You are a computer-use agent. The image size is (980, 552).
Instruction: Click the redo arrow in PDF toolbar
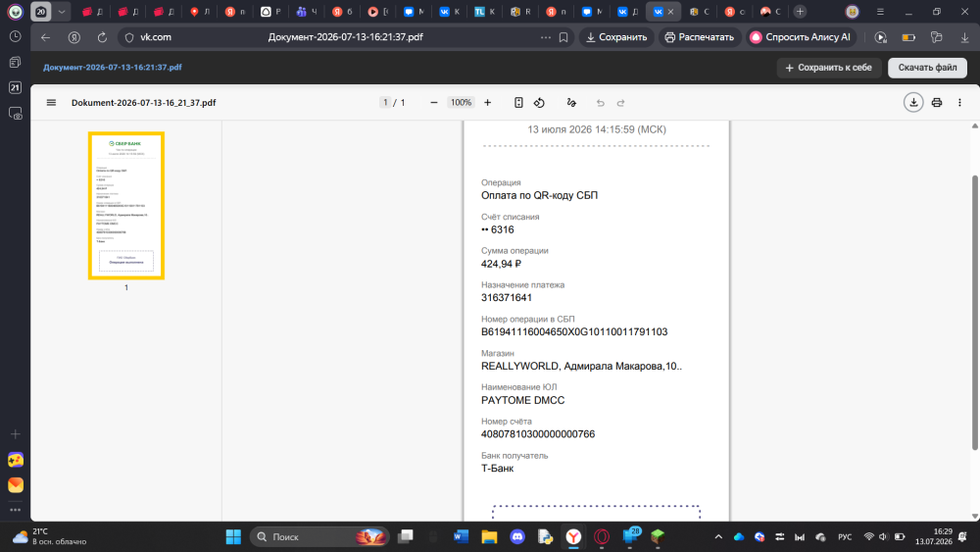[x=620, y=103]
